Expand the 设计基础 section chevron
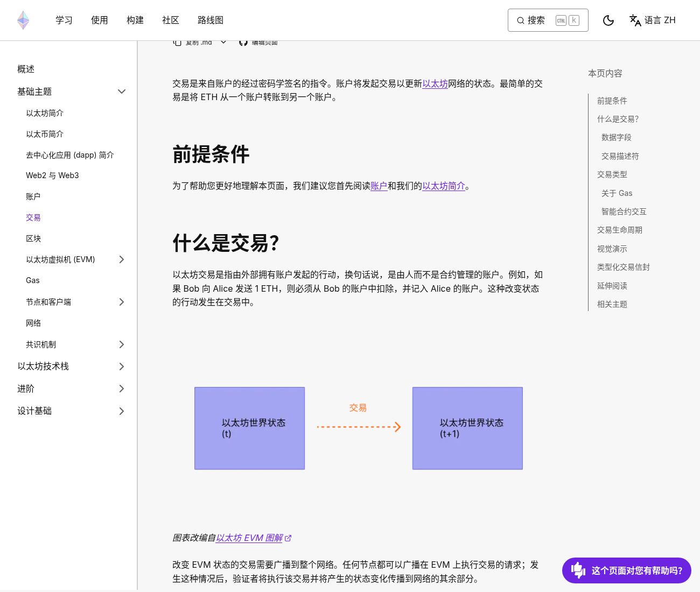The height and width of the screenshot is (592, 700). [x=122, y=411]
